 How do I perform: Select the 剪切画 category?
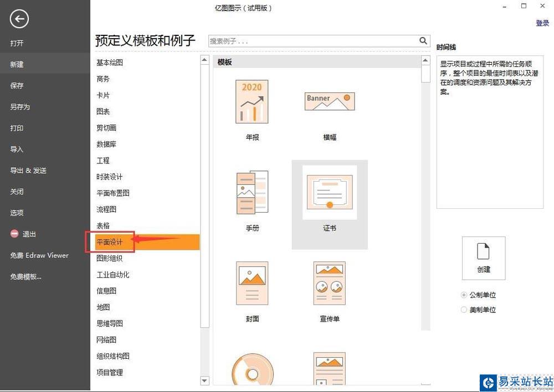point(106,127)
